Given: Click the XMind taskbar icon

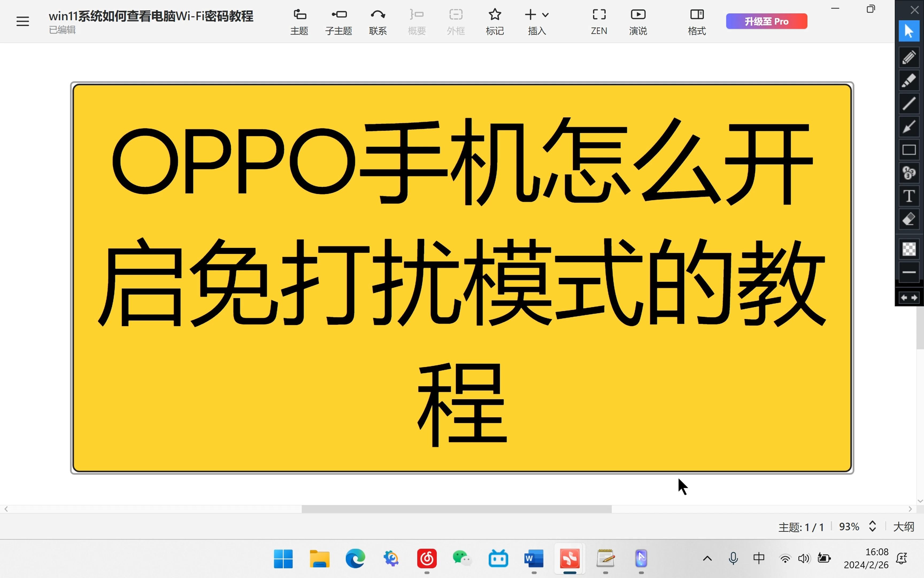Looking at the screenshot, I should point(570,559).
